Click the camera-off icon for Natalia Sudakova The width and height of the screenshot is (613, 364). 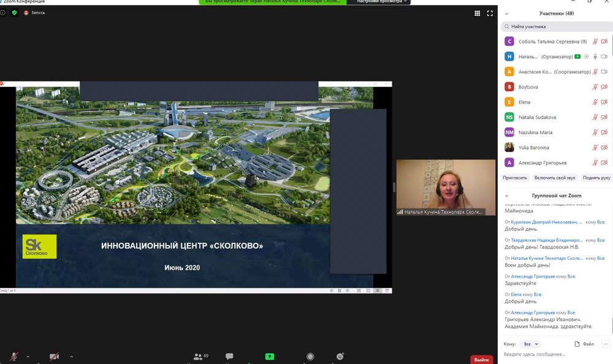pos(604,117)
